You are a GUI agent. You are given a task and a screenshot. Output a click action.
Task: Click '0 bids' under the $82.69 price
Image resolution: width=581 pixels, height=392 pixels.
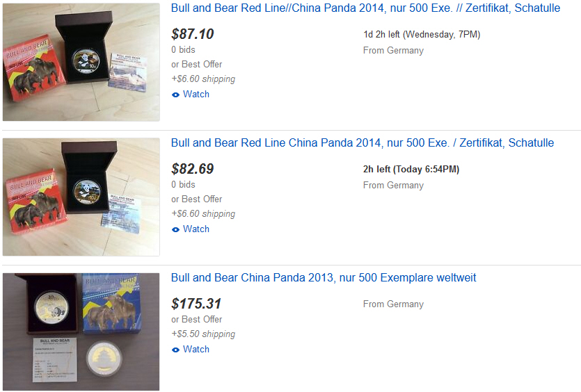click(x=183, y=185)
